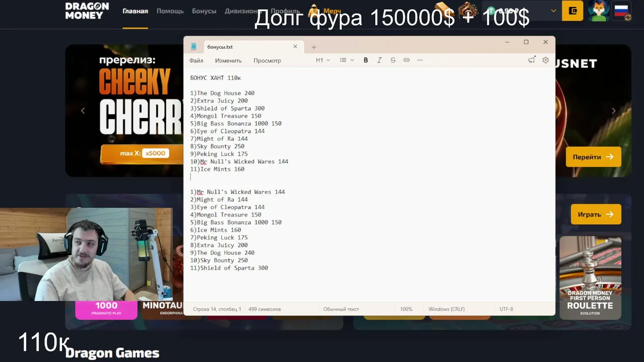
Task: Click the line 4)Mongol Treasure 150
Action: (225, 116)
